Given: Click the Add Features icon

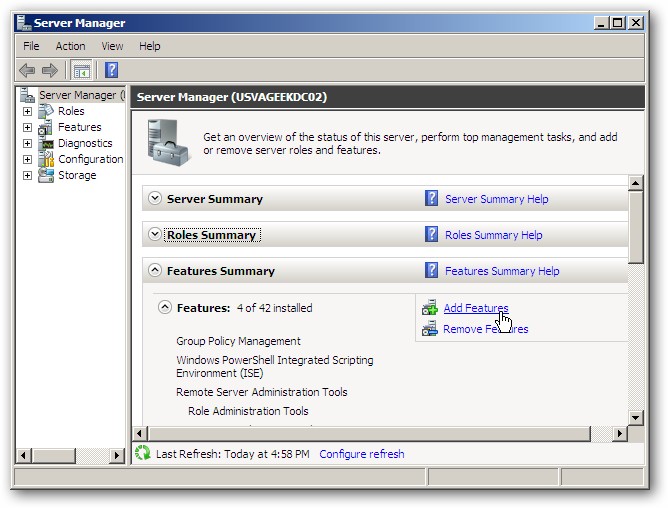Looking at the screenshot, I should (x=429, y=307).
